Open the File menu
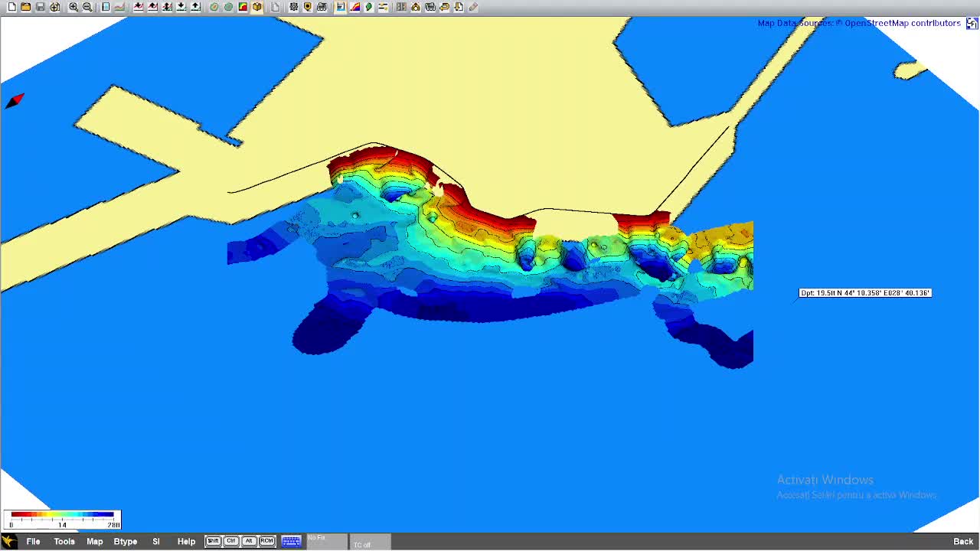The height and width of the screenshot is (551, 980). coord(33,541)
